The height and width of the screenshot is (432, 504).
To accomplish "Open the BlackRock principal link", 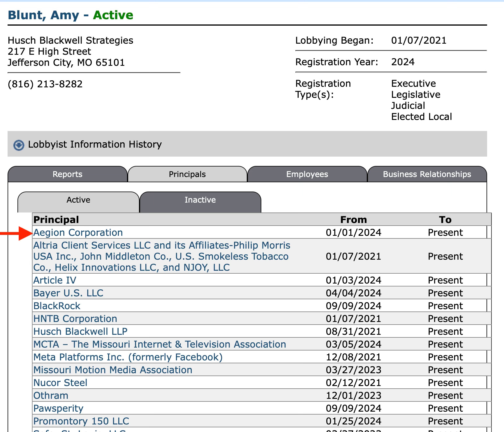I will 57,306.
